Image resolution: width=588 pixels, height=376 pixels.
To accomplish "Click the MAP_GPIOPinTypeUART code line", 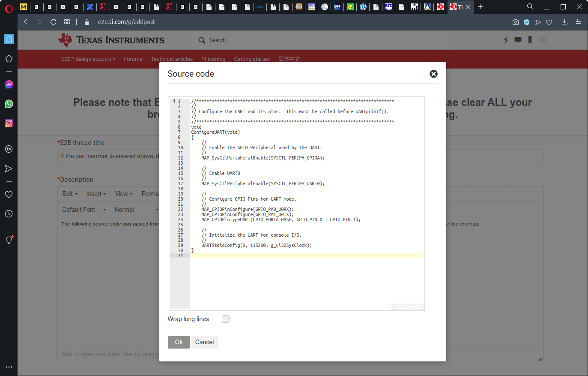I will click(281, 220).
